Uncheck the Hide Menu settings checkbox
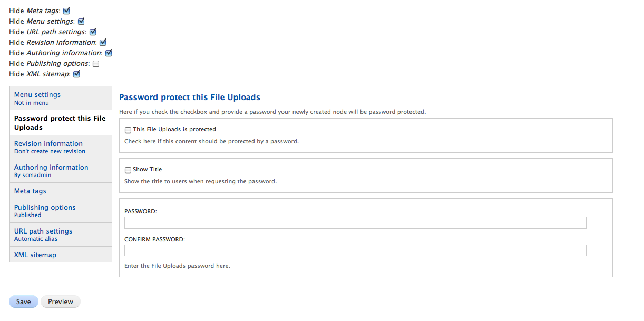The width and height of the screenshot is (644, 321). 81,21
